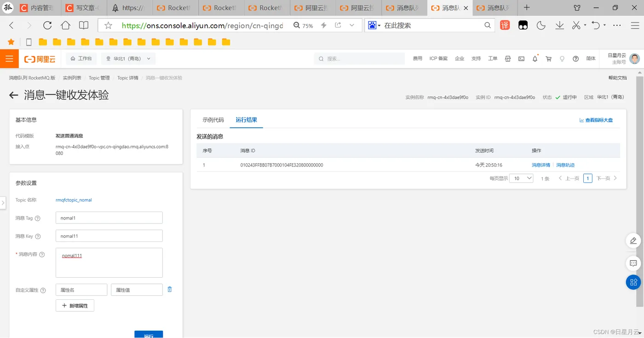Image resolution: width=644 pixels, height=338 pixels.
Task: Go to the browser home page icon
Action: (66, 25)
